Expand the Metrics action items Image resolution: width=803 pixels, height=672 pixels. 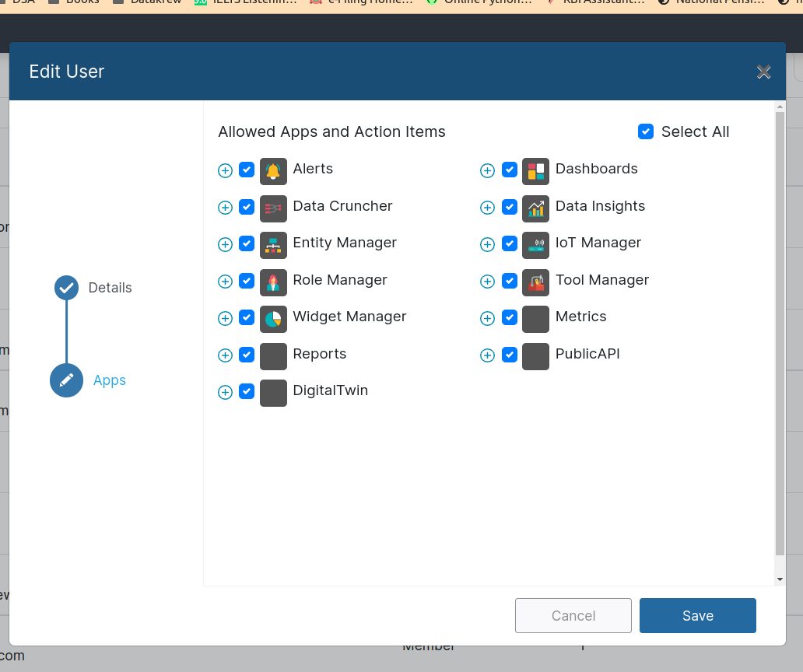pyautogui.click(x=487, y=318)
